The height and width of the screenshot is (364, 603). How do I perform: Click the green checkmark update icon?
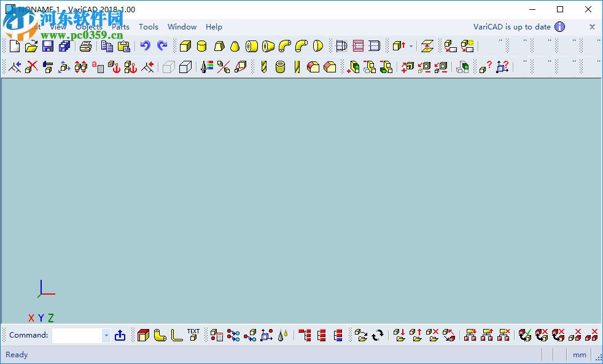[x=525, y=335]
